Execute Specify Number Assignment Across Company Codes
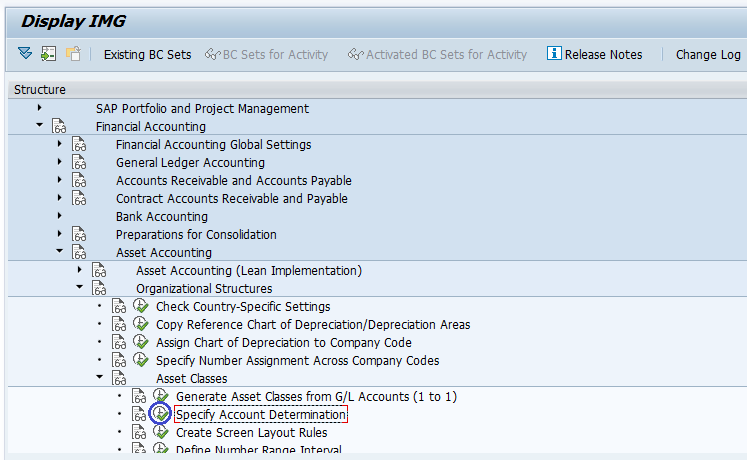Viewport: 747px width, 460px height. click(x=141, y=360)
